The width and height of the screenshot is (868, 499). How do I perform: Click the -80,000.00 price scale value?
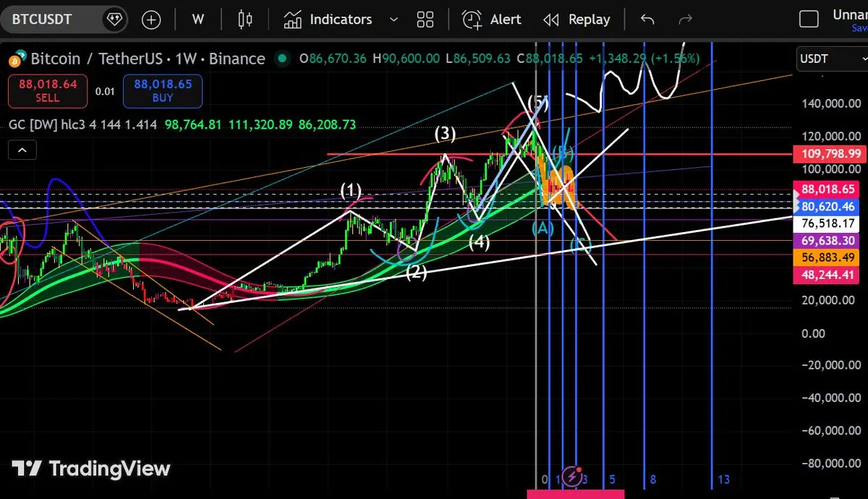[x=831, y=463]
